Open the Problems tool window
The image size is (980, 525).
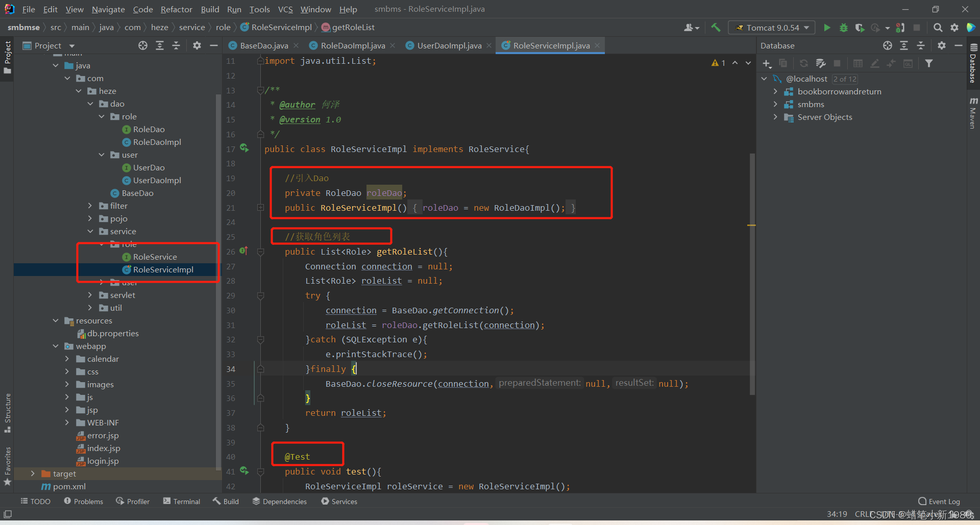click(83, 502)
